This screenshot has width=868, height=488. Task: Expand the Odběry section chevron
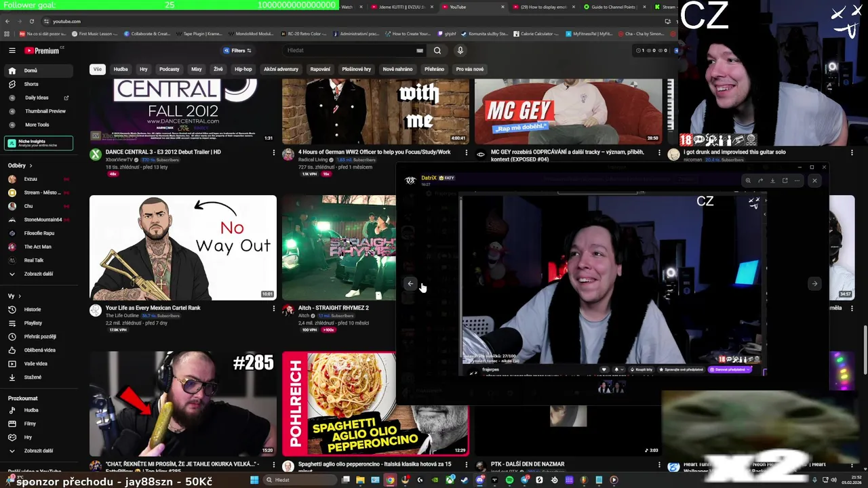coord(31,165)
